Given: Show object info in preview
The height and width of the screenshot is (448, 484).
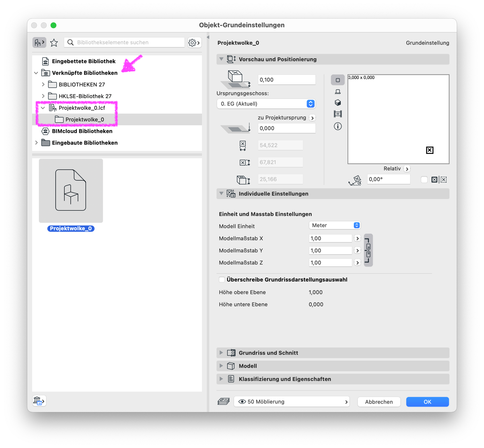Looking at the screenshot, I should click(x=338, y=126).
